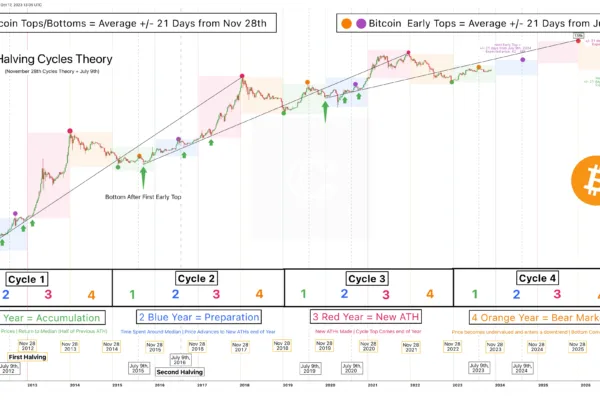600x400 pixels.
Task: Click the red dot at the 2017 cycle top
Action: (242, 76)
